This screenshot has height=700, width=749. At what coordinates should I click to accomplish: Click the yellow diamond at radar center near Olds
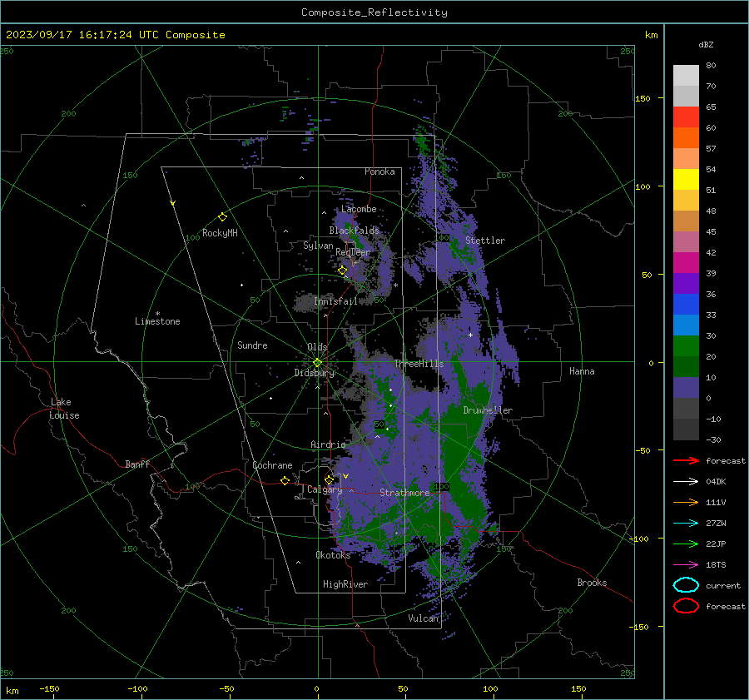317,362
